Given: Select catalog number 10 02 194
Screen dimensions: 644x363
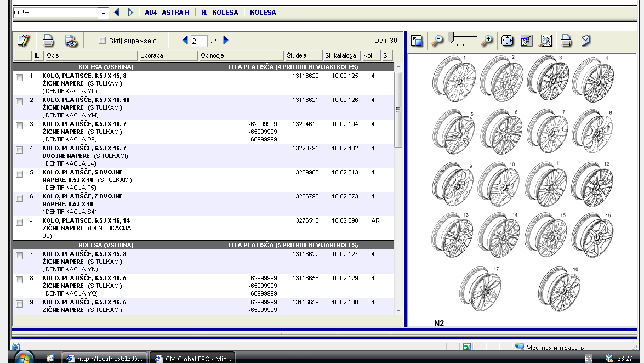Looking at the screenshot, I should click(x=345, y=124).
